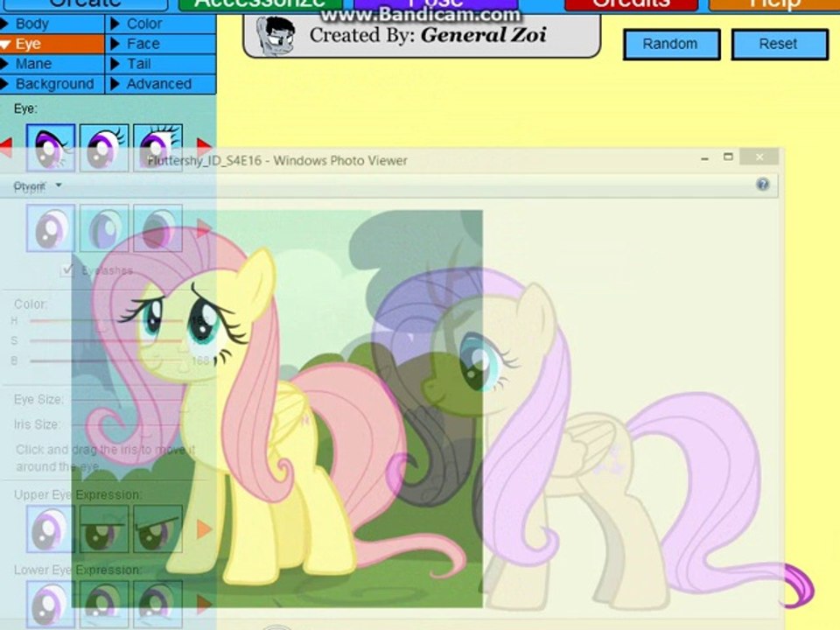Viewport: 840px width, 630px height.
Task: Open Photo Viewer help icon
Action: pos(762,185)
